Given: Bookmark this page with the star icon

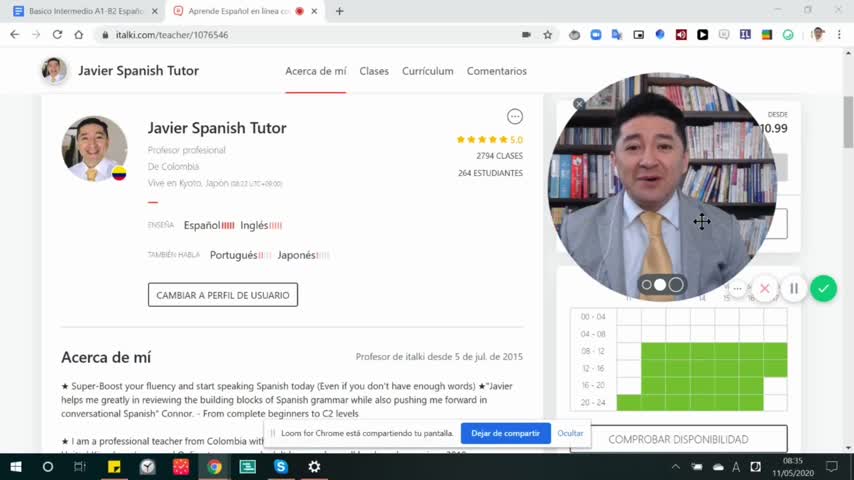Looking at the screenshot, I should point(548,34).
